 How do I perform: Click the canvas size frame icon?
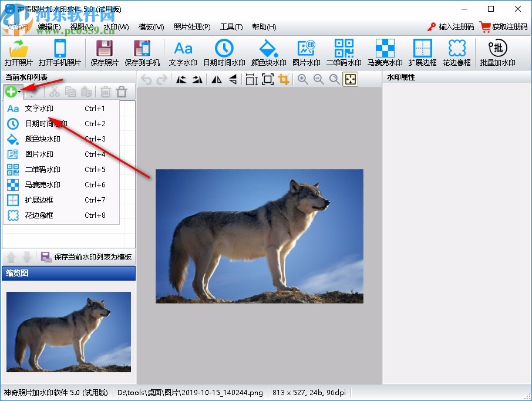[x=268, y=79]
